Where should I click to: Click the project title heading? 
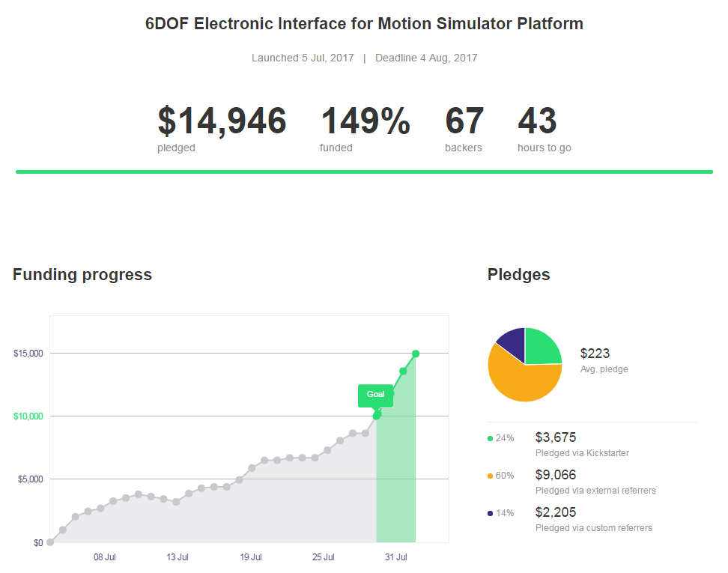coord(364,24)
